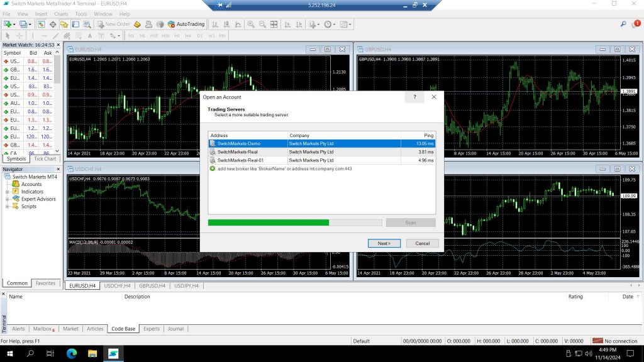Click the Zoom Out magnifier icon
Image resolution: width=644 pixels, height=362 pixels.
[262, 24]
